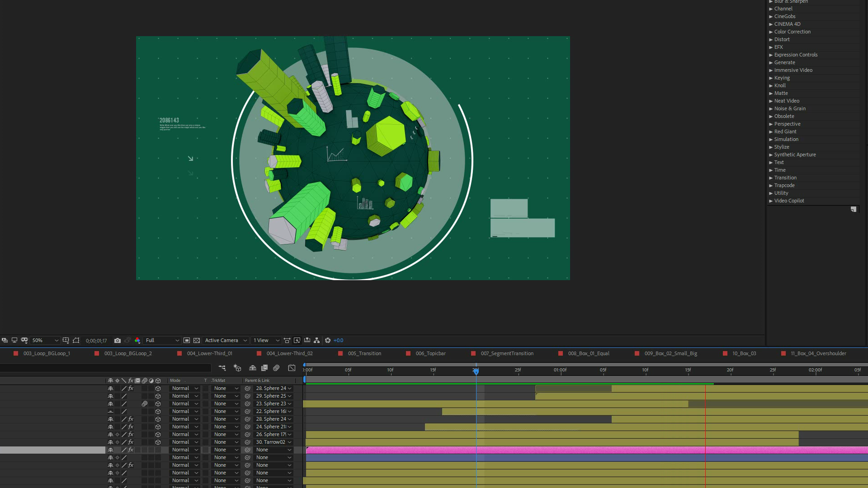Enable the Draft 3D icon
868x488 pixels.
(x=237, y=368)
